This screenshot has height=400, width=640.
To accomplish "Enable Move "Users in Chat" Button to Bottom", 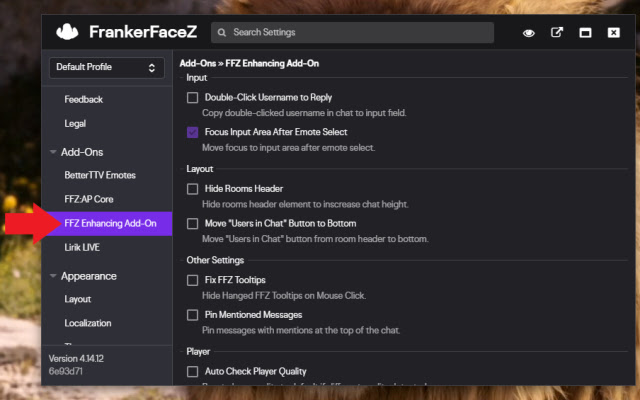I will [x=193, y=223].
